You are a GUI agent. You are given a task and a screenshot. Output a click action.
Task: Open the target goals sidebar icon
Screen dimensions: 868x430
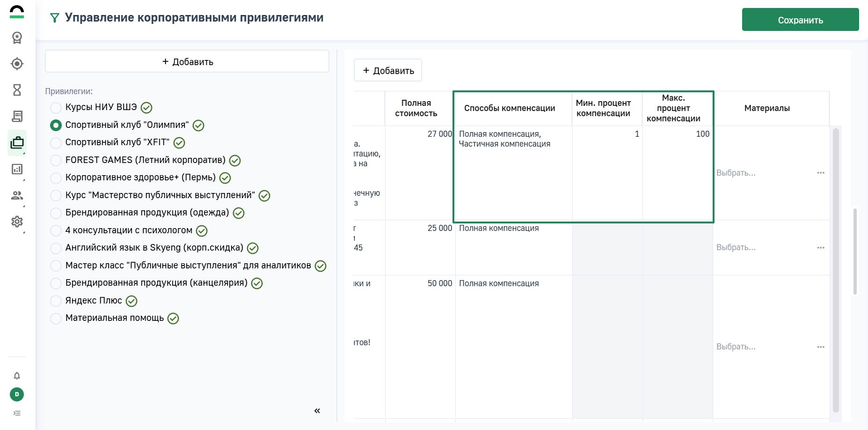pyautogui.click(x=17, y=64)
